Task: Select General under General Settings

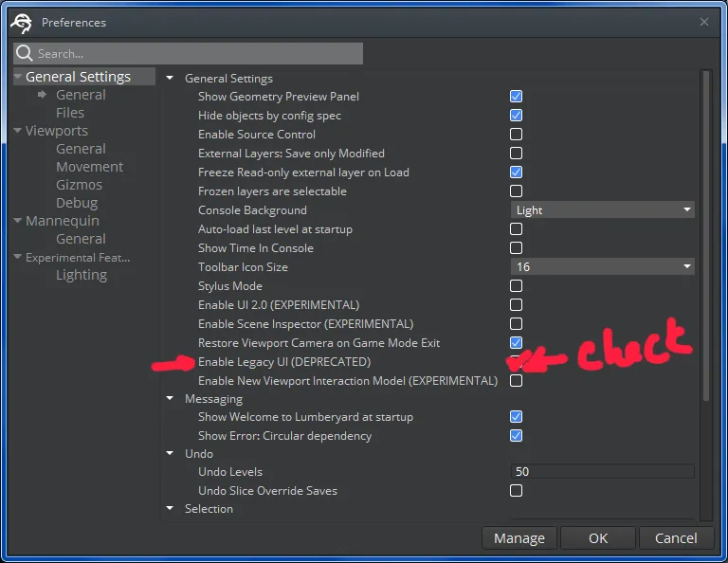Action: [x=81, y=95]
